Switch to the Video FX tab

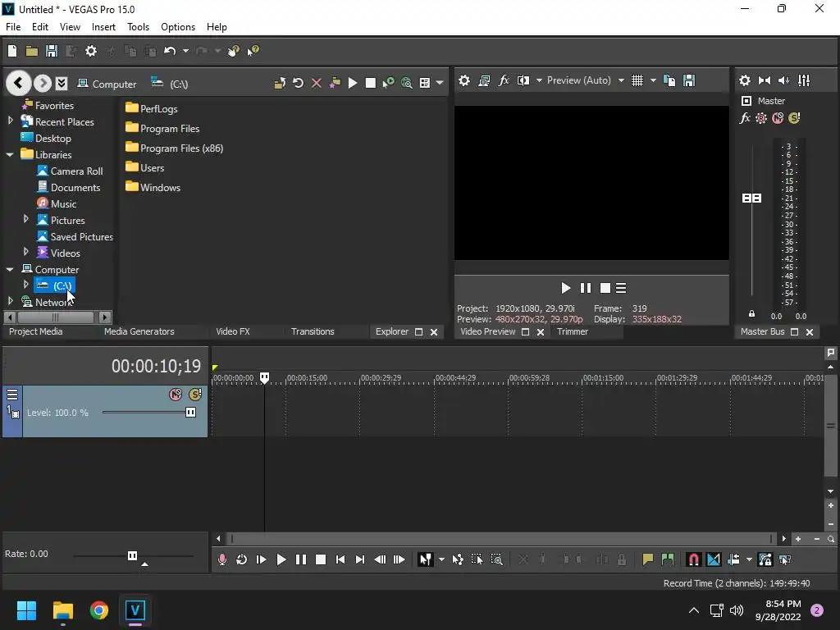[232, 331]
